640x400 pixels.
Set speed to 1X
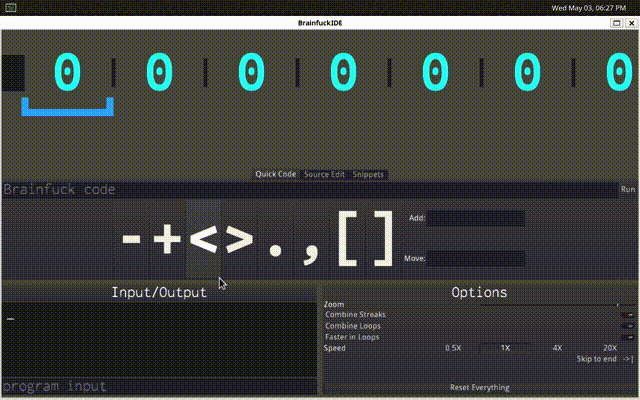505,348
